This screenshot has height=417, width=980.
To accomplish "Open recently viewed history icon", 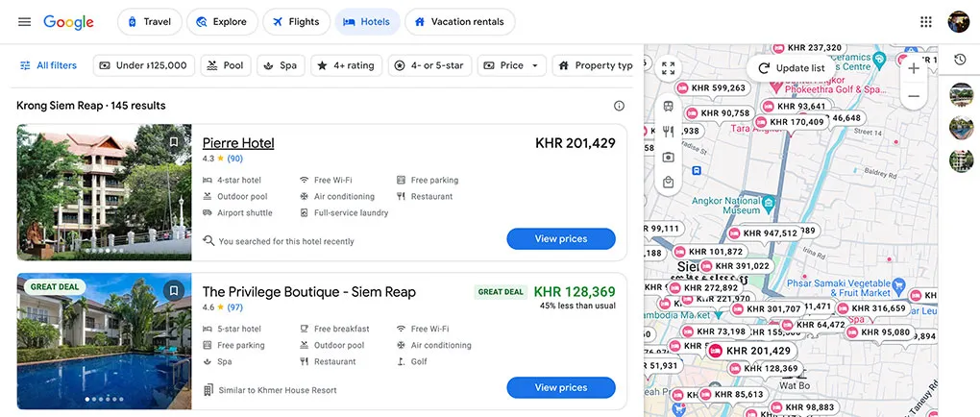I will (960, 60).
